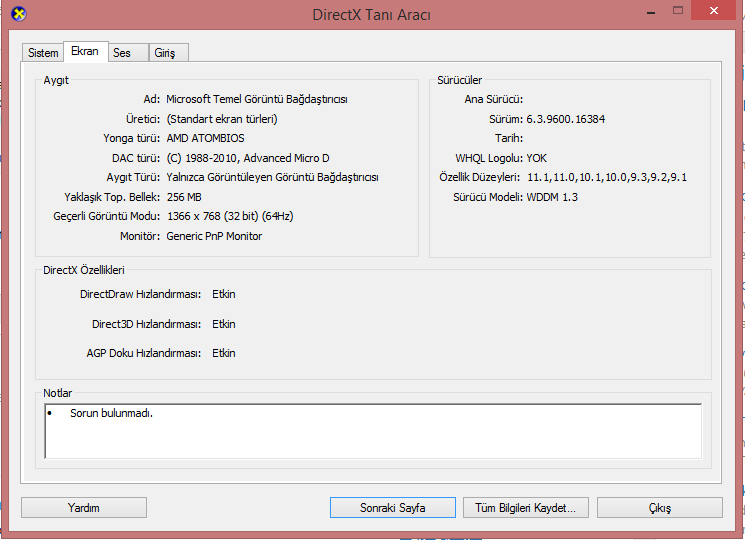Maximize the DirectX Tanı Aracı window
Screen dimensions: 745x540
click(678, 10)
